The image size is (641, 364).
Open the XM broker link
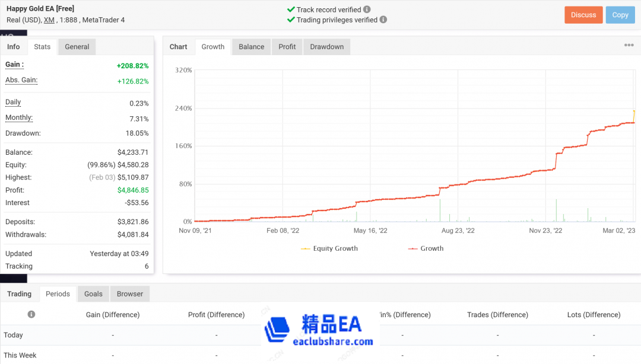(x=49, y=19)
